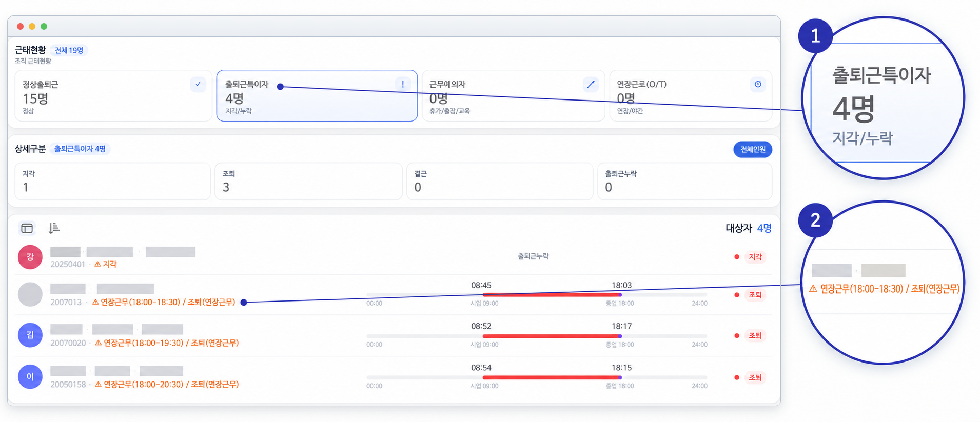Click the 조퇴 status tag for 20050158
The image size is (980, 422).
point(755,377)
